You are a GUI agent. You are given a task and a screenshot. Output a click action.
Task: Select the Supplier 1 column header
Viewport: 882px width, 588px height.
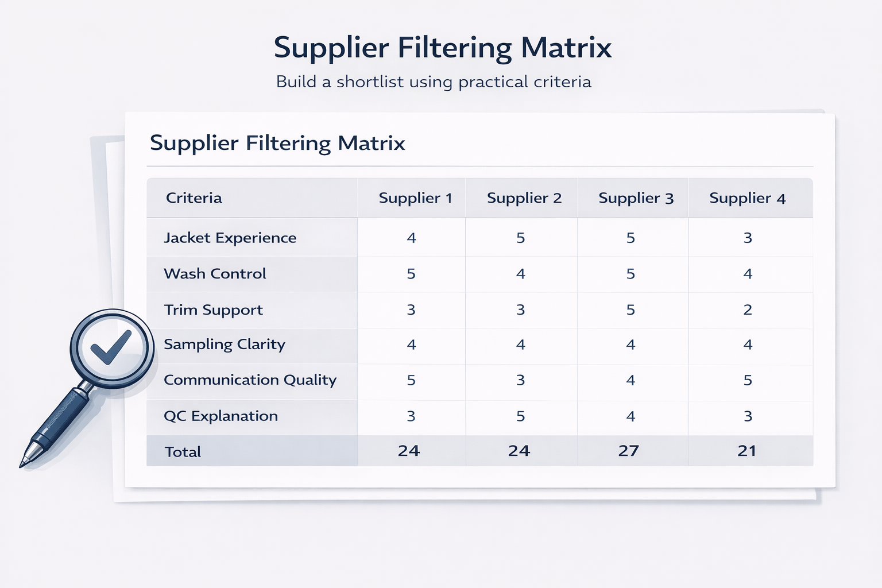pos(415,198)
